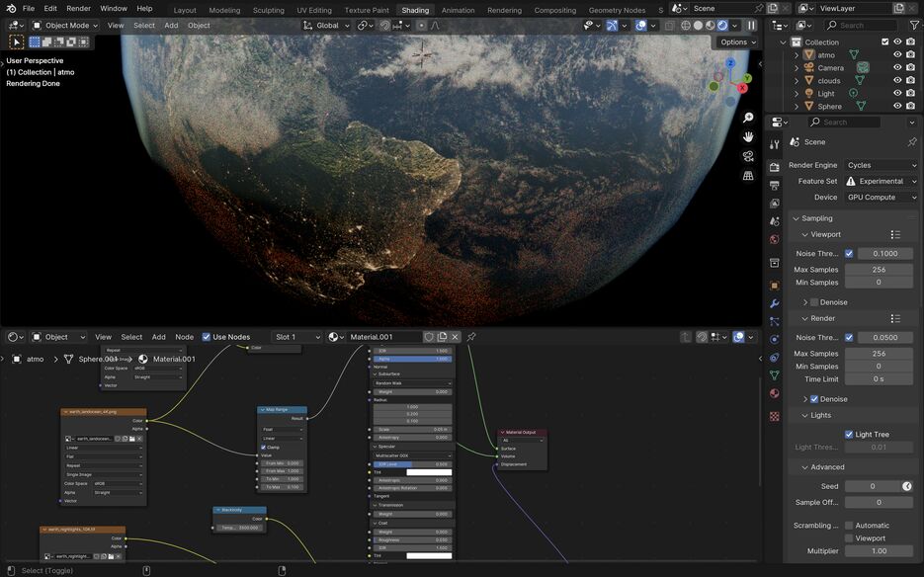Disable the Light Tree checkbox
924x577 pixels.
[x=849, y=434]
